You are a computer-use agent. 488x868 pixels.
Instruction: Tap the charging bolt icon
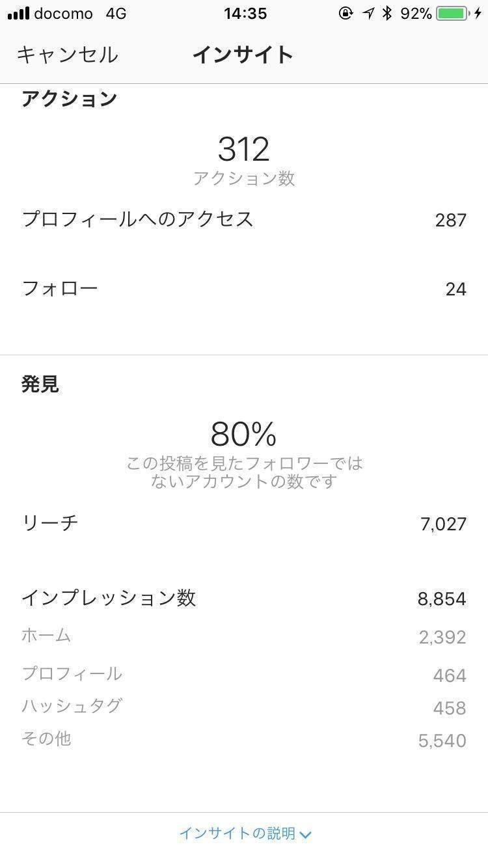478,14
